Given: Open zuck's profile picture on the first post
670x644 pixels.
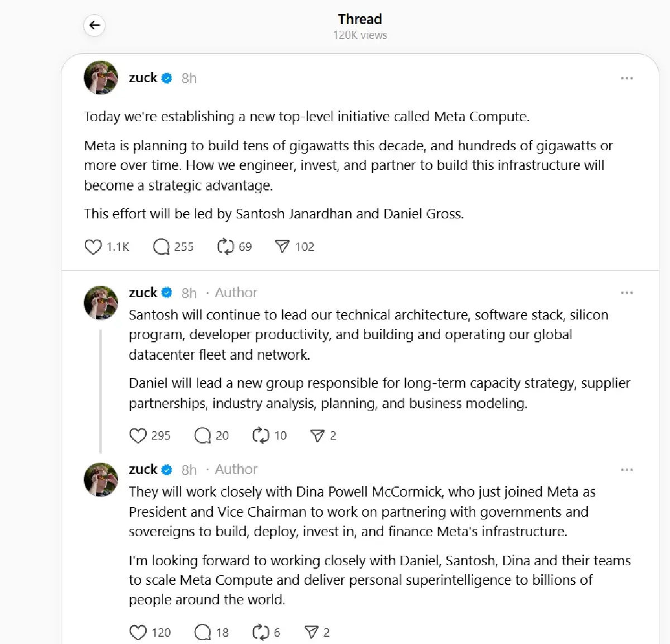Looking at the screenshot, I should pos(101,78).
